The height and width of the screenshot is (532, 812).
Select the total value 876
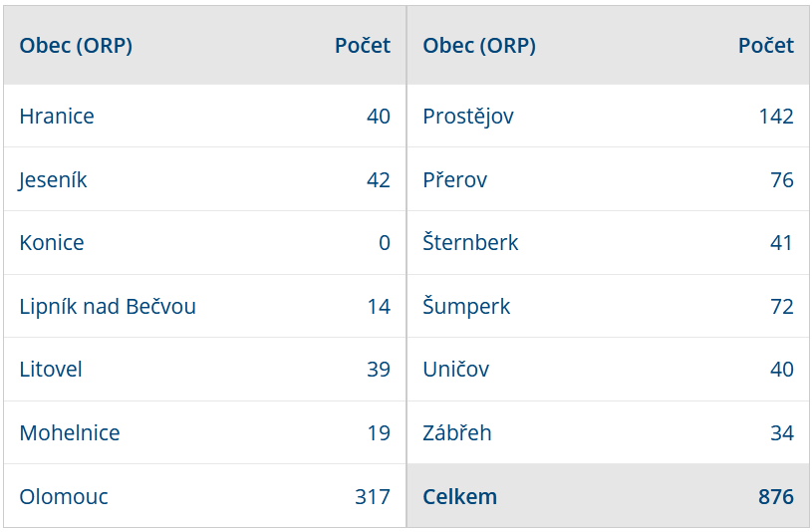tap(776, 497)
